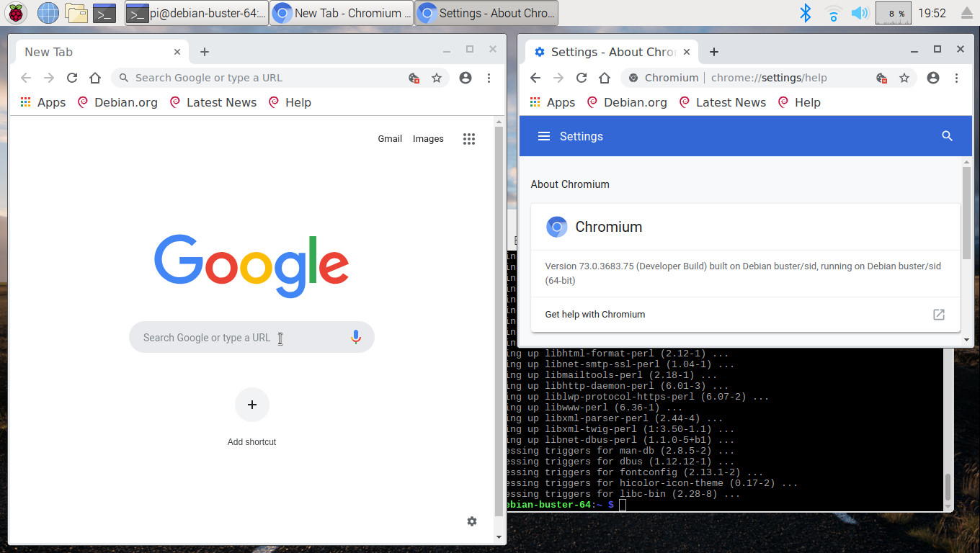Open profile avatar in New Tab window
The width and height of the screenshot is (980, 553).
465,78
